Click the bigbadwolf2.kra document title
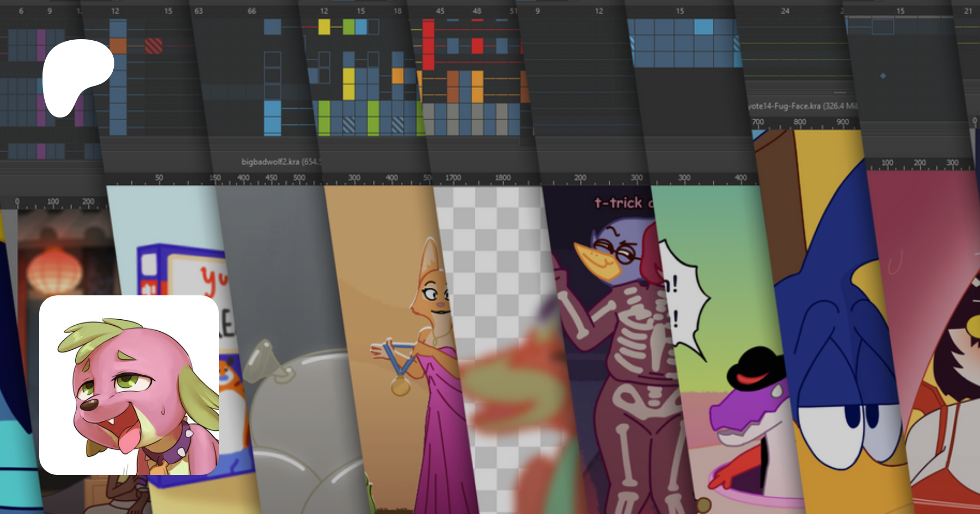This screenshot has width=980, height=514. (280, 162)
